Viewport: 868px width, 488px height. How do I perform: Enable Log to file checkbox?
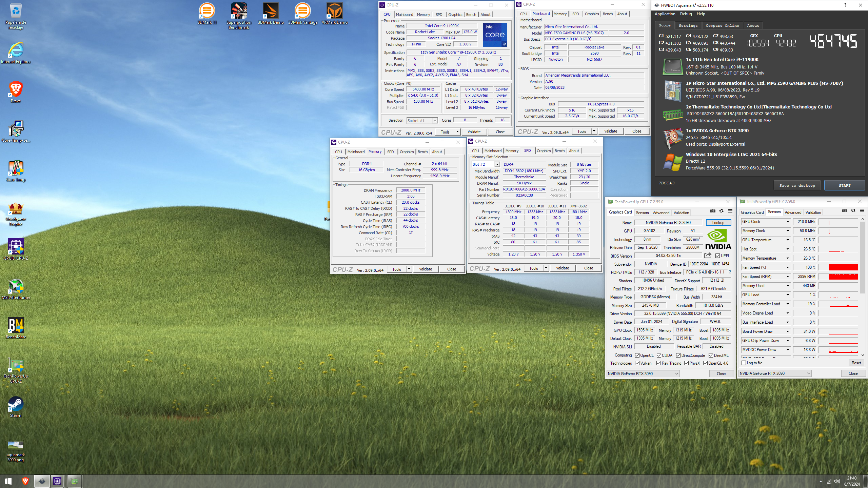point(744,363)
